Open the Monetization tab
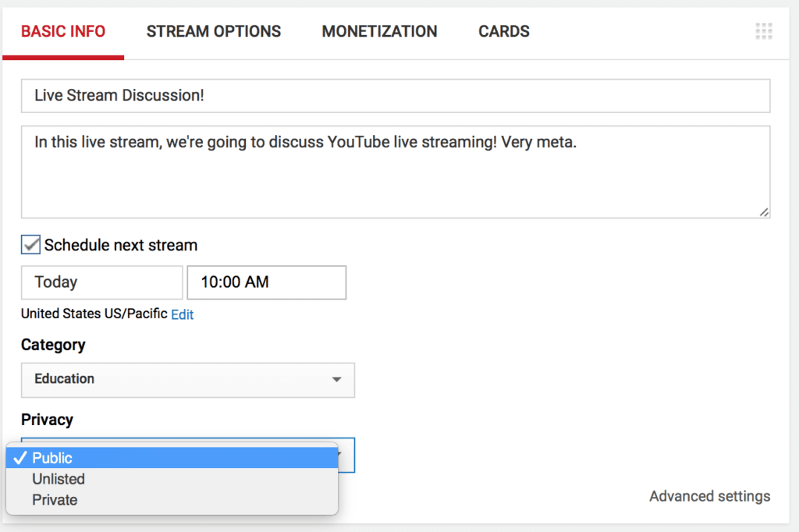This screenshot has height=532, width=799. click(379, 32)
